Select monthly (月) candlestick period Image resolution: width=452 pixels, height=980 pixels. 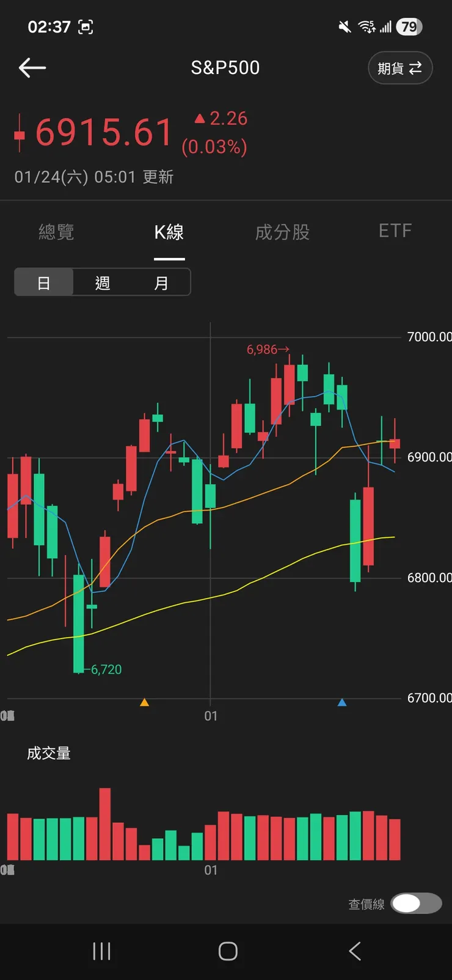[161, 283]
